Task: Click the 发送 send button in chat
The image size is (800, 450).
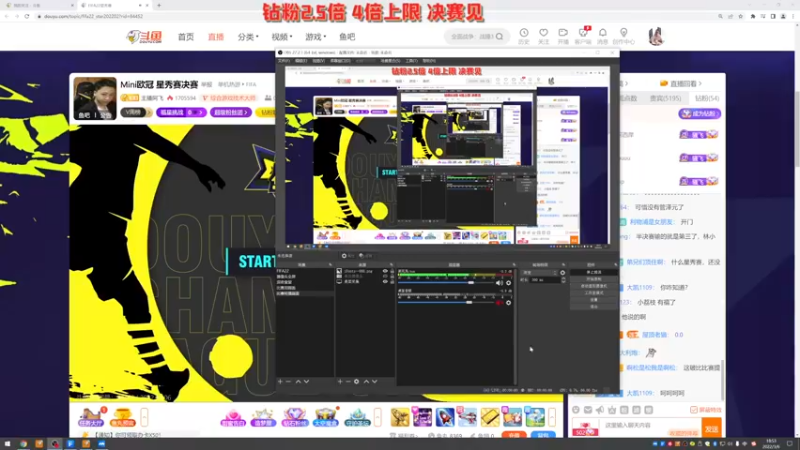Action: 711,428
